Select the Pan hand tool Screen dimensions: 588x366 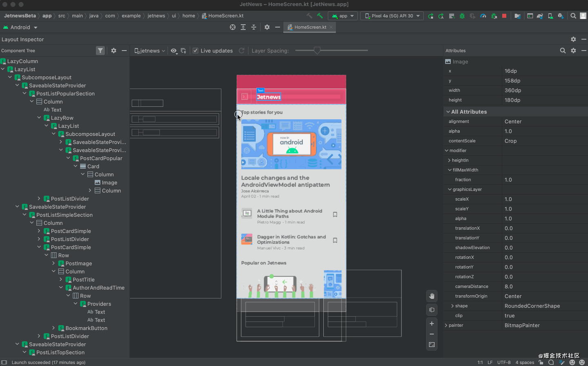[432, 296]
